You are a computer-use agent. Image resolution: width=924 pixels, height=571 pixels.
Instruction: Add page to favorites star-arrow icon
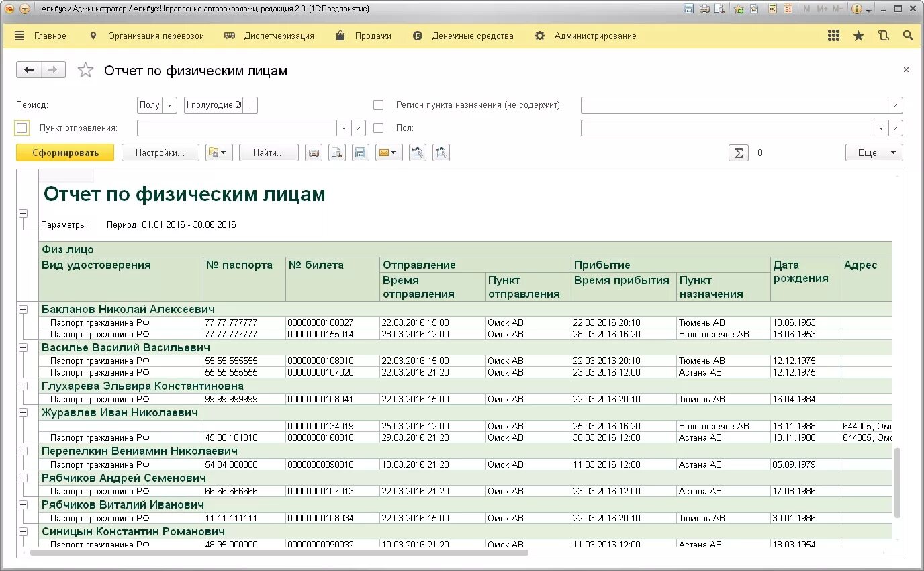point(739,9)
